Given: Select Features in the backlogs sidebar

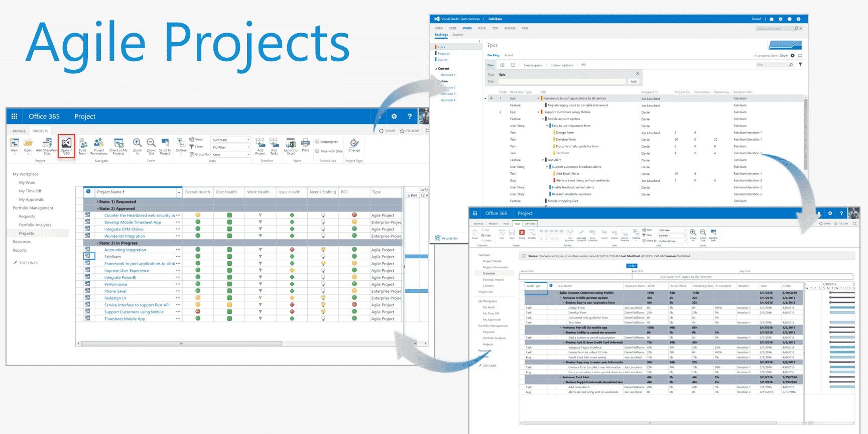Looking at the screenshot, I should click(444, 53).
